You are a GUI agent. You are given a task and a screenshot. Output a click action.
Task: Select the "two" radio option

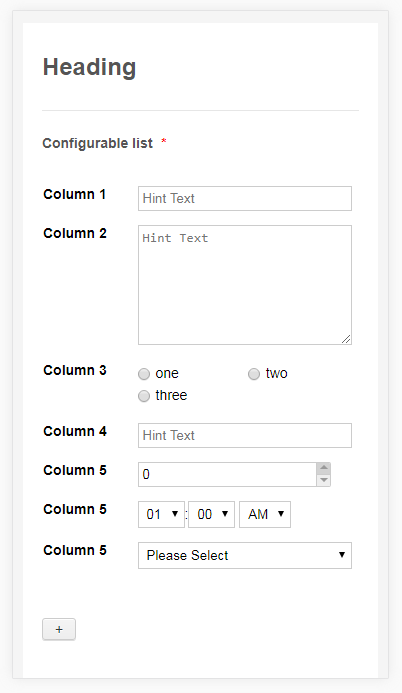[x=254, y=374]
